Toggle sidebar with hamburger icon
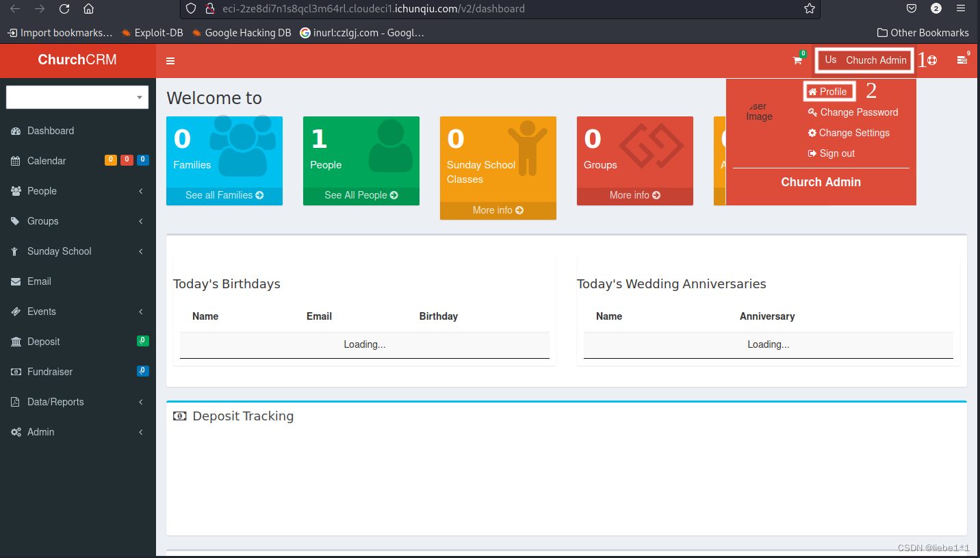This screenshot has height=558, width=980. pos(170,61)
